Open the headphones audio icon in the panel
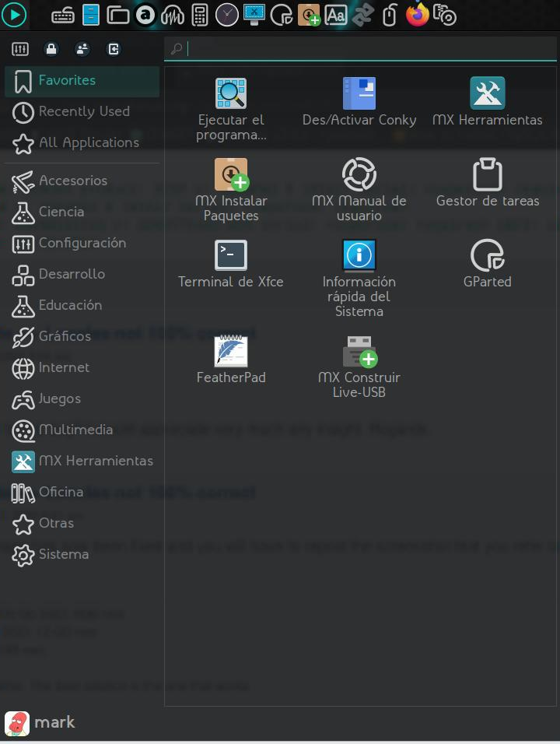The width and height of the screenshot is (560, 744). pyautogui.click(x=173, y=16)
